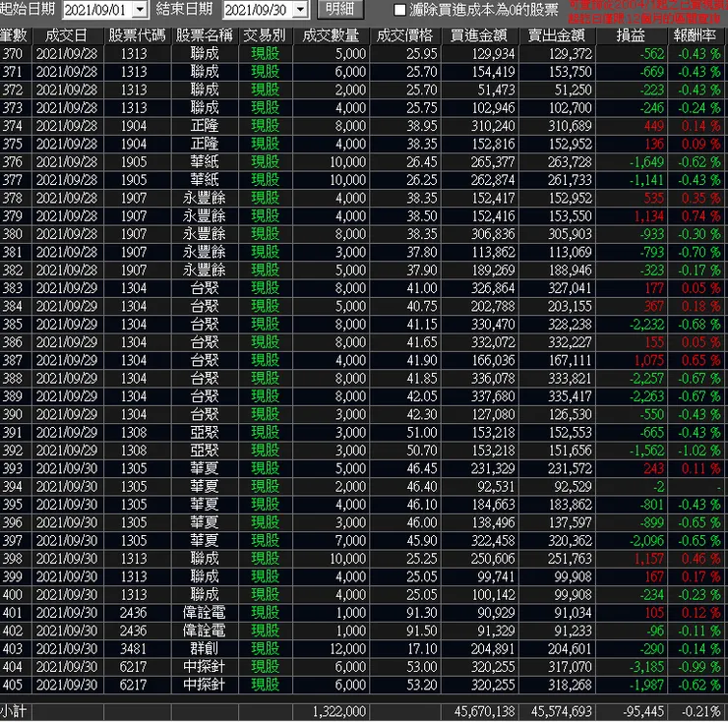Click 永豐餘 in row 378
Screen dimensions: 728x722
click(x=205, y=198)
